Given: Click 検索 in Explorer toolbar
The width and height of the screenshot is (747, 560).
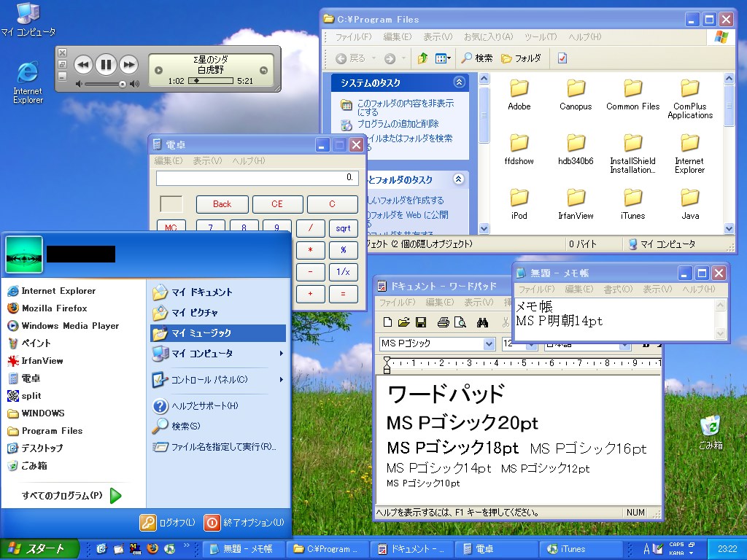Looking at the screenshot, I should pyautogui.click(x=477, y=58).
